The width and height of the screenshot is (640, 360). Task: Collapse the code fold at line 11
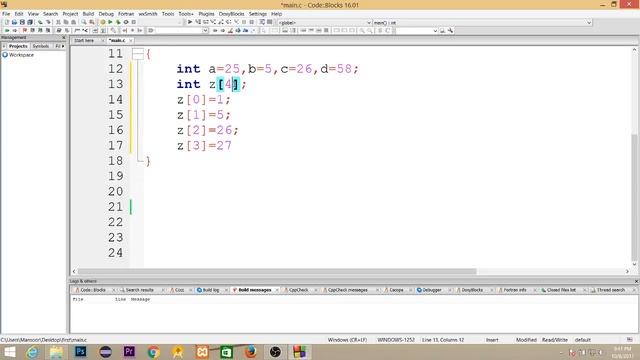(x=138, y=53)
